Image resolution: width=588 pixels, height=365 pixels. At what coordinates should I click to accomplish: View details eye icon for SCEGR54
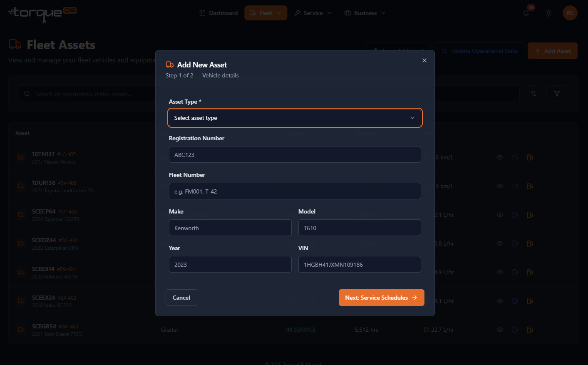(500, 330)
